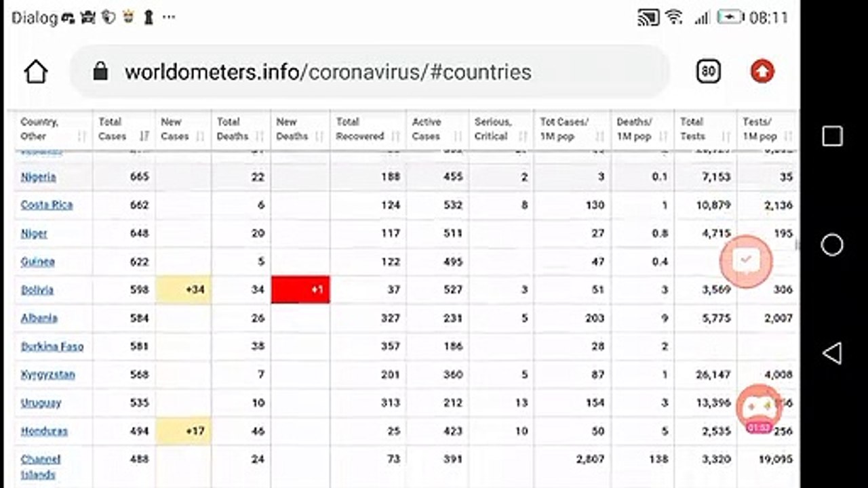Tap the floating chat bubble overlay

tap(746, 260)
